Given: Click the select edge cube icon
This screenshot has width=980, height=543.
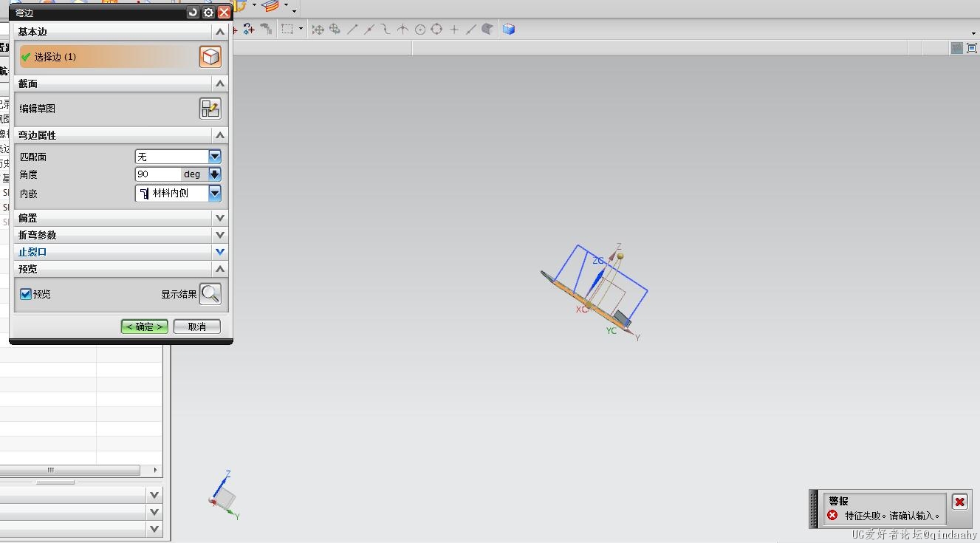Looking at the screenshot, I should [210, 57].
